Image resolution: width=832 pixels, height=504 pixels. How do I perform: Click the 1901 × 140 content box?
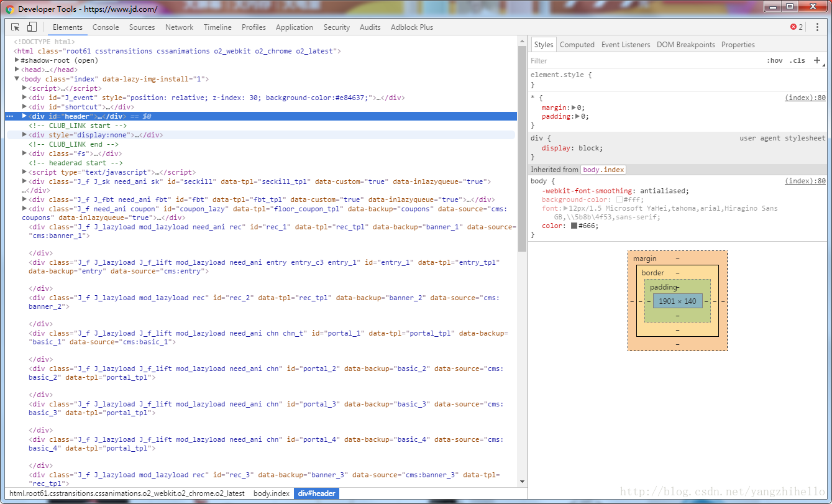coord(677,301)
